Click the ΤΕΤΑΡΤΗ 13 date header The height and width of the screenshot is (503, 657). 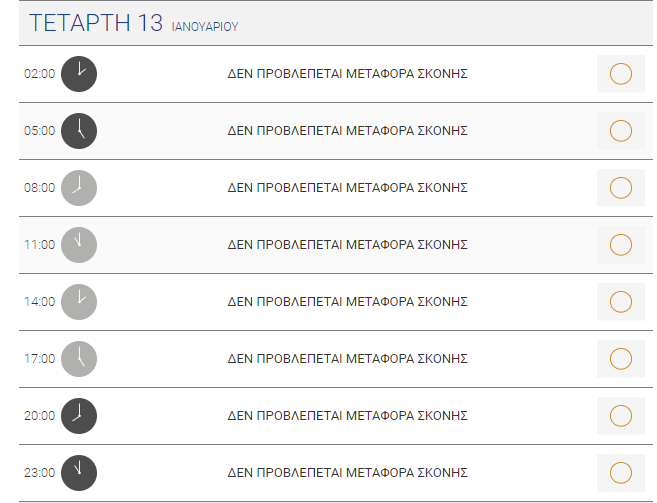click(96, 23)
